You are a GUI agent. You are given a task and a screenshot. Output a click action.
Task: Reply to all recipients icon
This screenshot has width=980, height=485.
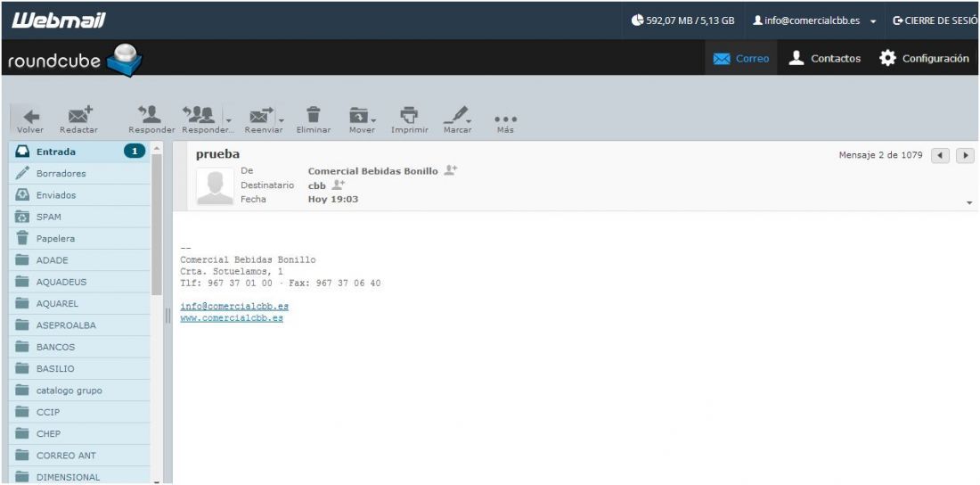click(x=200, y=115)
